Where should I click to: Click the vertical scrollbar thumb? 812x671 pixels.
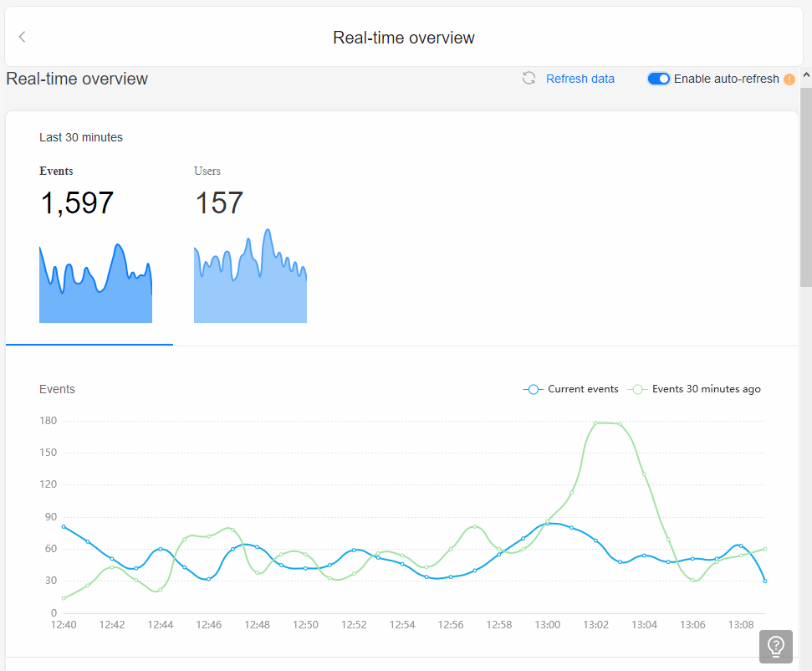(x=806, y=187)
